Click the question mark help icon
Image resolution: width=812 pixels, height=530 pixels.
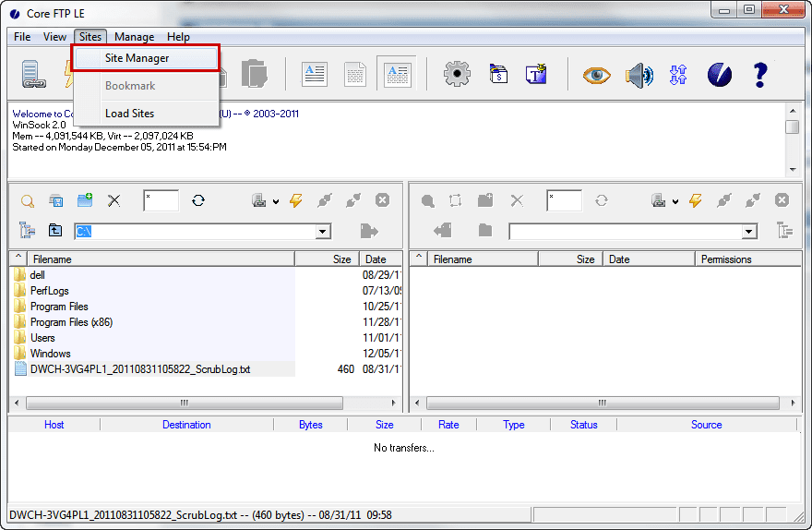759,75
